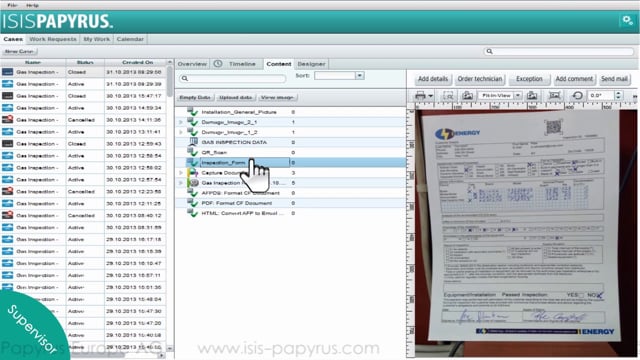
Task: Increase rotation angle with up arrow
Action: pyautogui.click(x=618, y=93)
